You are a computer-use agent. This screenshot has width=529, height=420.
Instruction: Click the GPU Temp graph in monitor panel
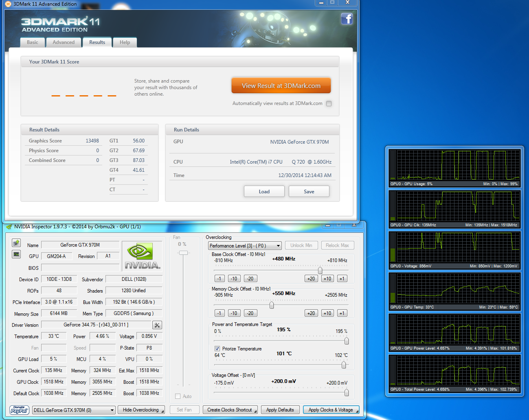(x=454, y=291)
